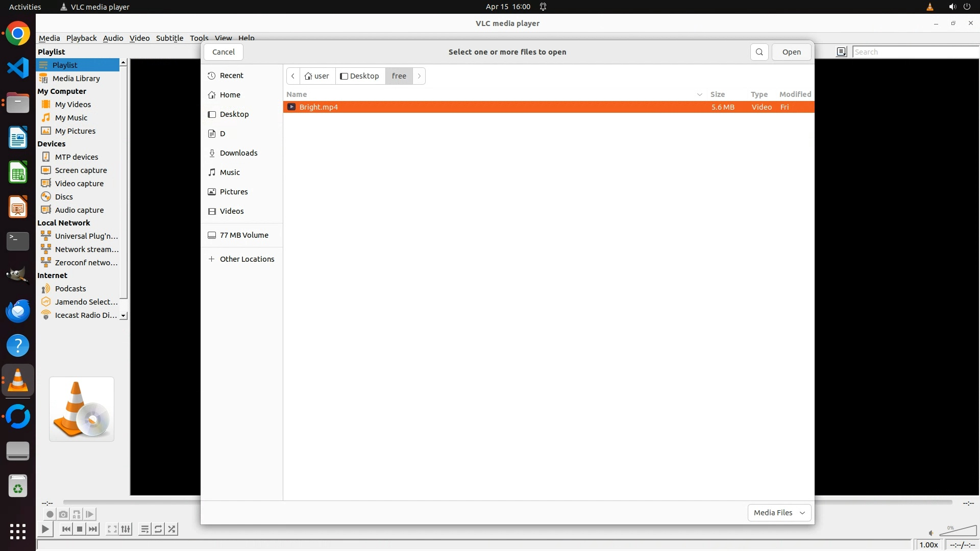
Task: Open extended settings equalizer icon
Action: coord(126,529)
